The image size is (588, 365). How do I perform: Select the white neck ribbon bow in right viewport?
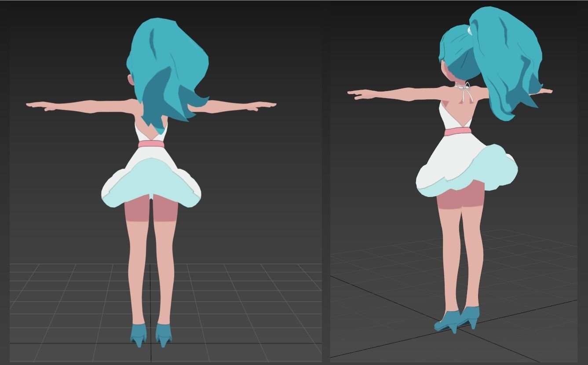click(x=464, y=91)
